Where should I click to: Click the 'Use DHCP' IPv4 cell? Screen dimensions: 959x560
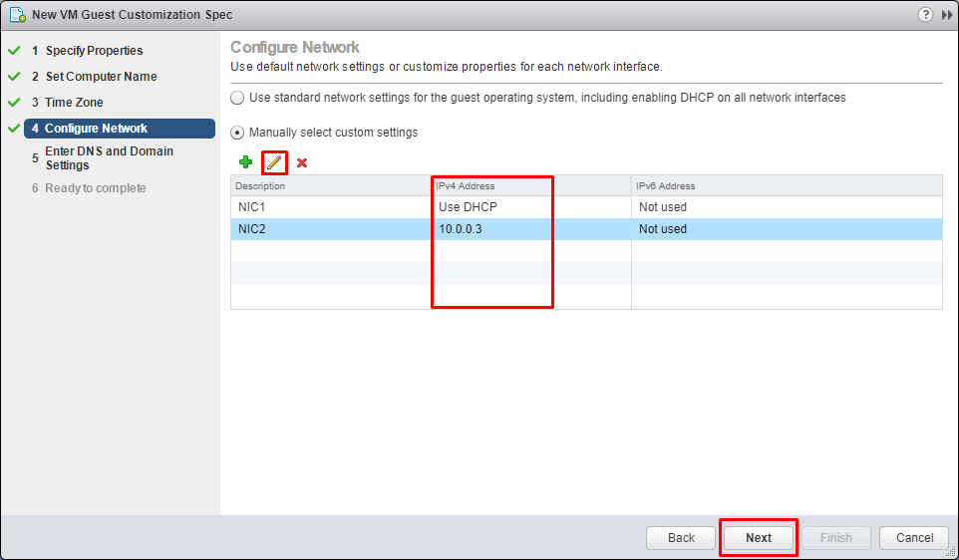531,207
